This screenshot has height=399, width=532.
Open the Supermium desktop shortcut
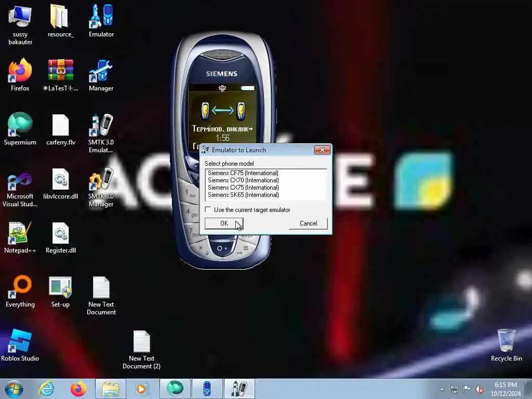(20, 129)
